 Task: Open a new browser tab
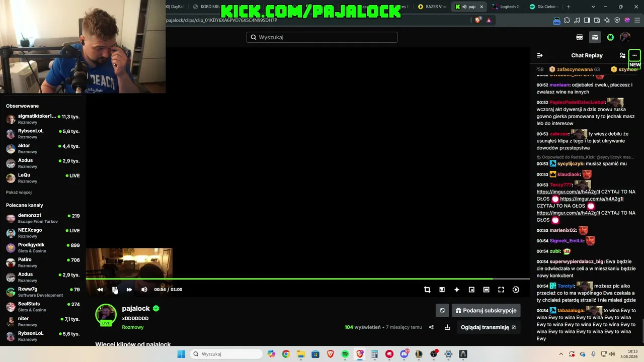[x=569, y=7]
